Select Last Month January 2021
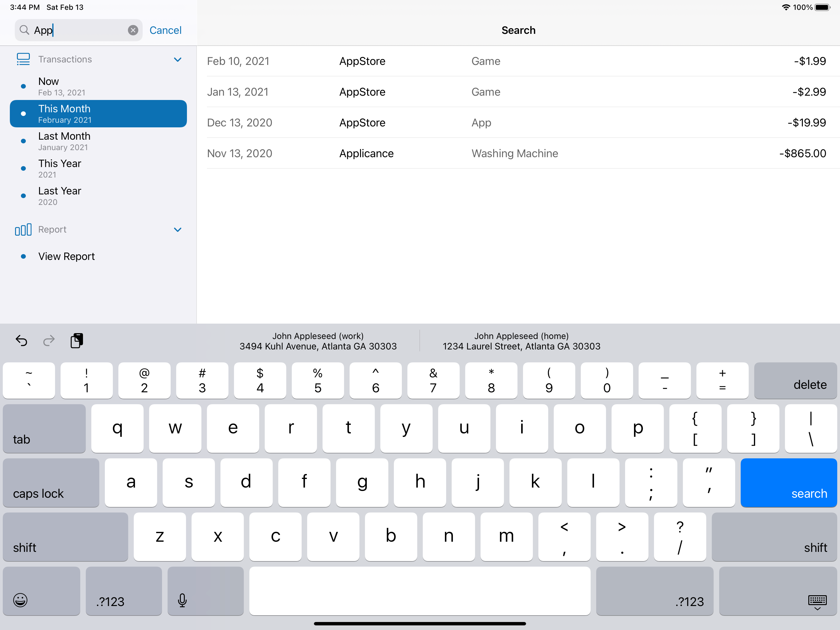Viewport: 840px width, 630px height. coord(98,141)
